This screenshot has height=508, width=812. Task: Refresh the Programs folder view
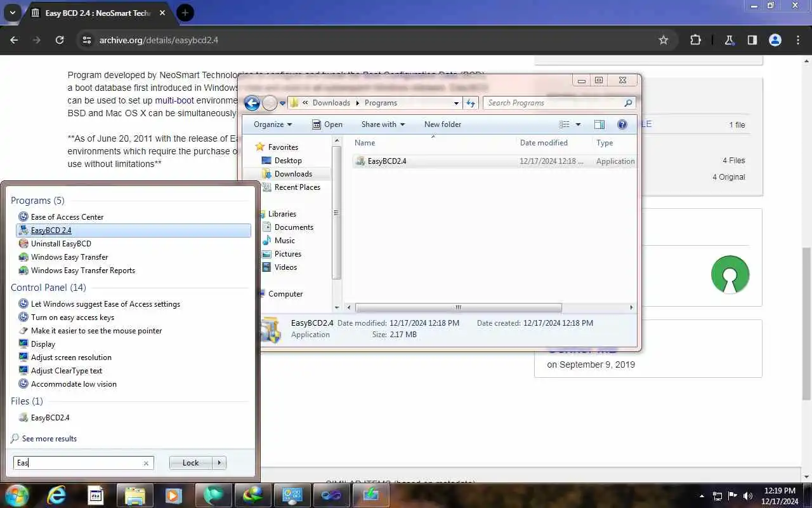click(x=471, y=103)
